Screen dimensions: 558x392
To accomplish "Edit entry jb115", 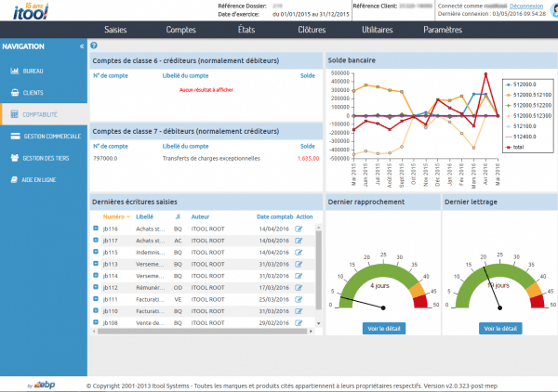I will pyautogui.click(x=299, y=253).
